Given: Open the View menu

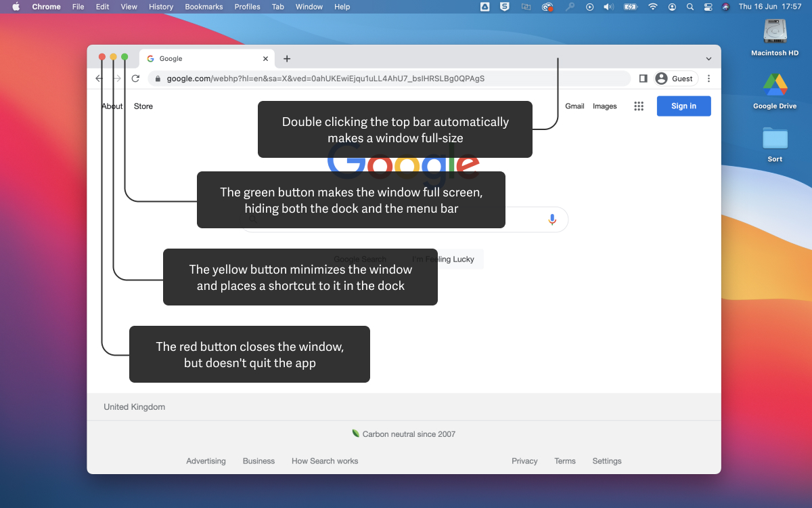Looking at the screenshot, I should coord(129,7).
